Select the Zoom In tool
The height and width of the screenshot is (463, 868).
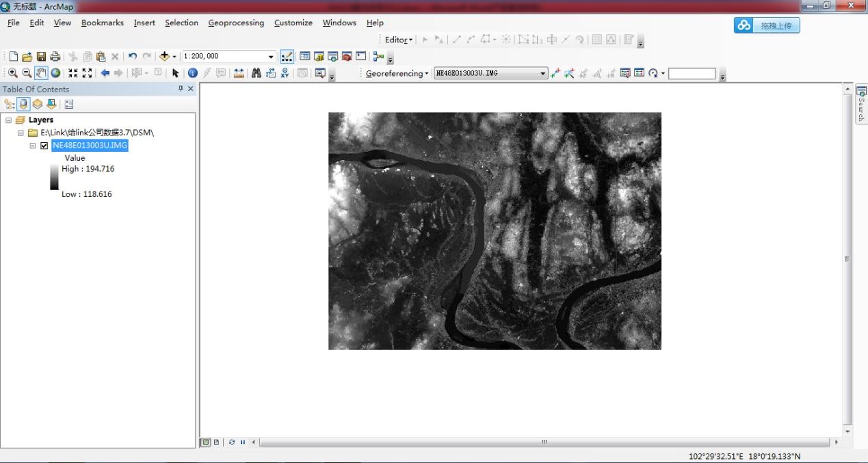13,73
